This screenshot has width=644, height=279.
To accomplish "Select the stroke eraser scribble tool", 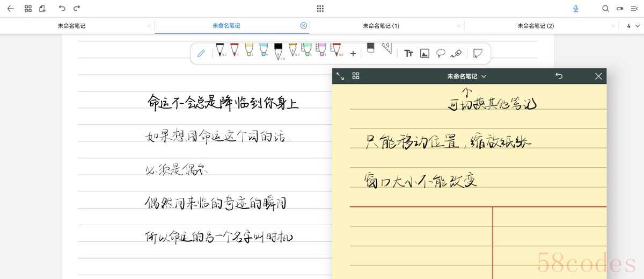I will (x=456, y=53).
